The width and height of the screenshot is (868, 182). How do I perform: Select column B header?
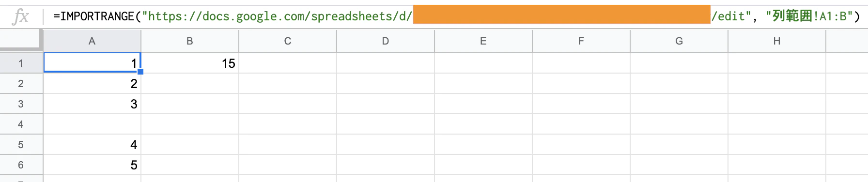pyautogui.click(x=190, y=41)
